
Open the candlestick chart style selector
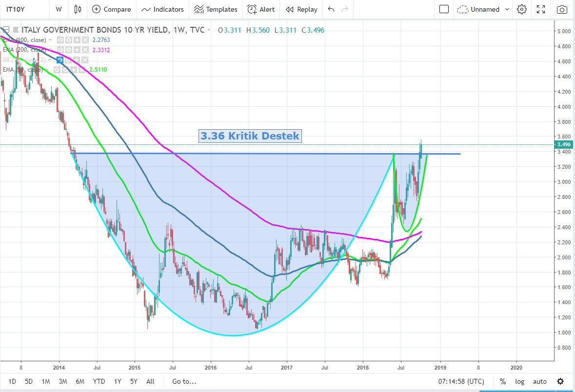[x=78, y=9]
